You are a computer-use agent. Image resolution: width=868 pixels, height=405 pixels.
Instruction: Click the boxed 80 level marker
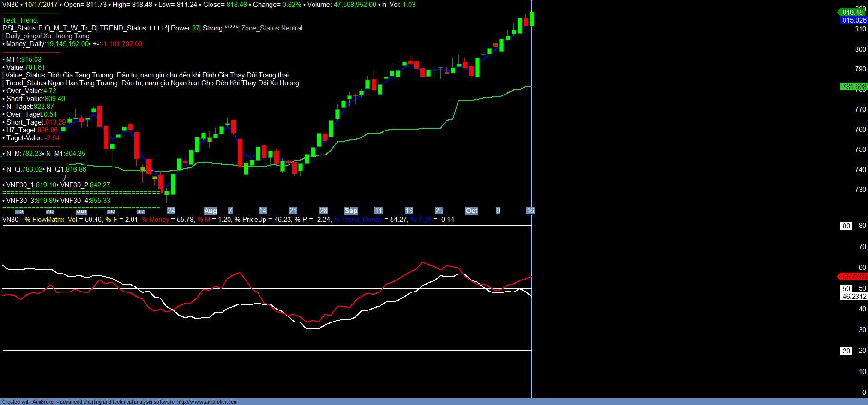(x=846, y=226)
